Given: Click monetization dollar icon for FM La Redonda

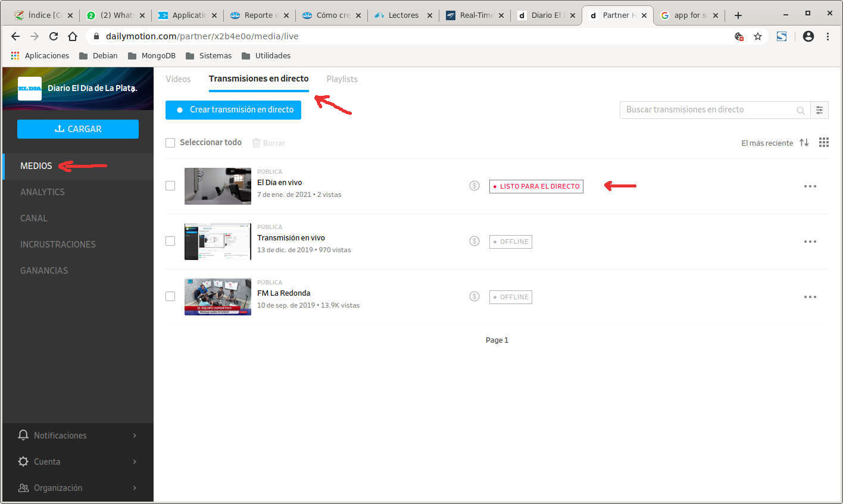Looking at the screenshot, I should 474,297.
